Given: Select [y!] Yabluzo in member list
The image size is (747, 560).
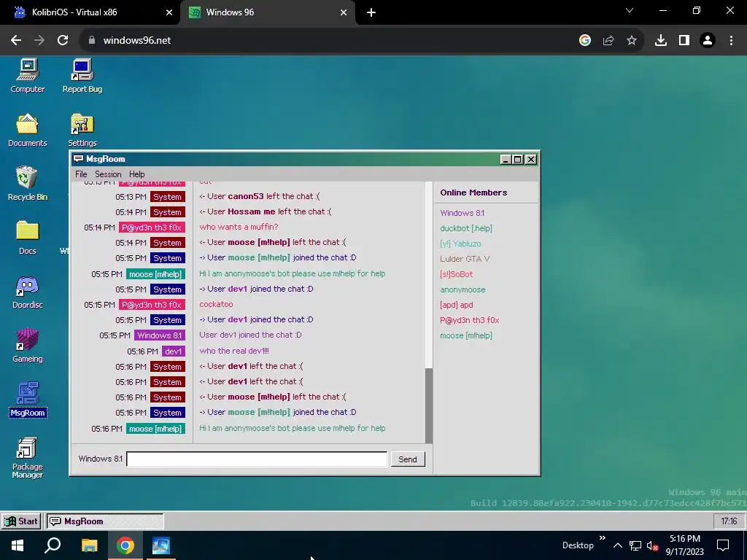Looking at the screenshot, I should (x=460, y=244).
